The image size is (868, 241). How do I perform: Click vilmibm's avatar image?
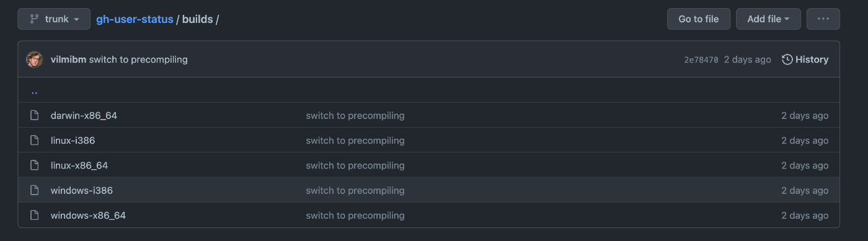35,59
